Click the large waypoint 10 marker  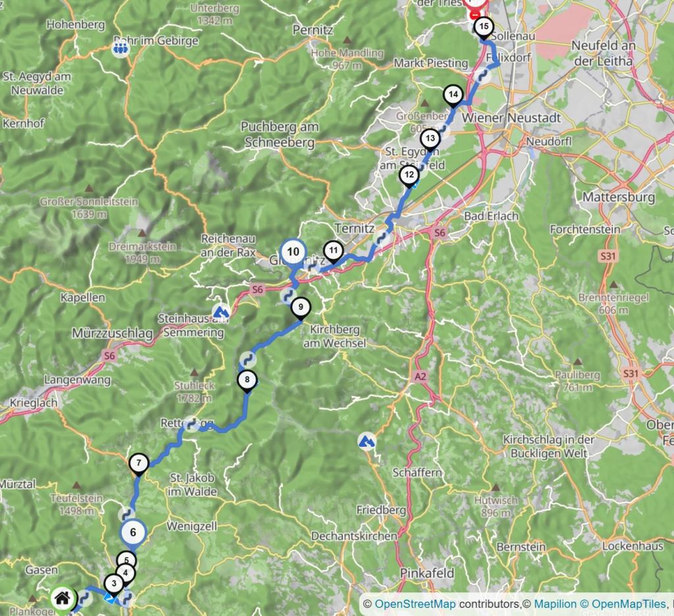[293, 252]
